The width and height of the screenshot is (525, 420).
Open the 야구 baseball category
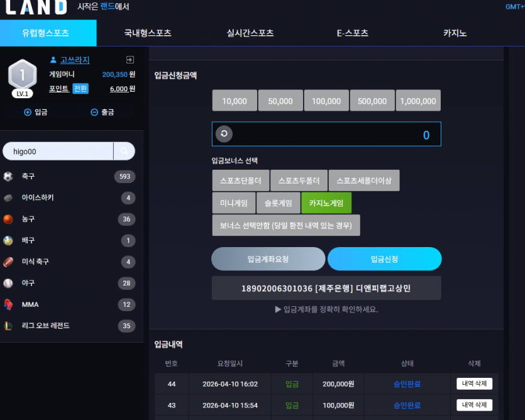[x=69, y=283]
